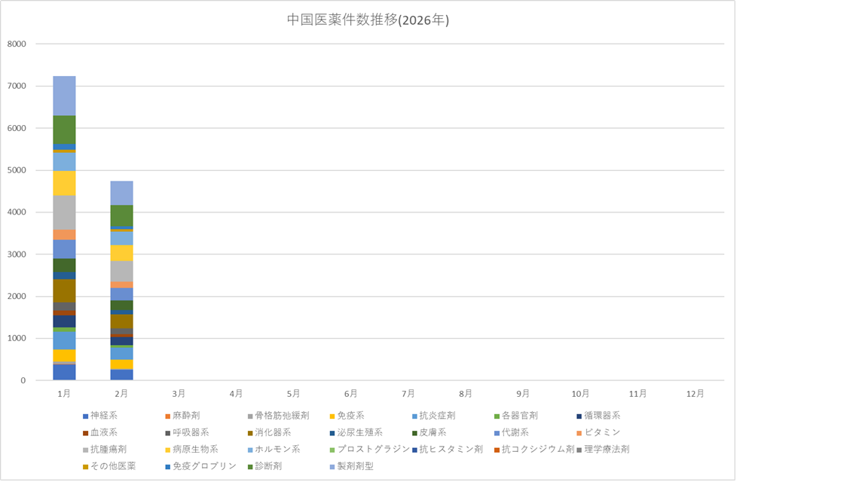868x488 pixels.
Task: Select the ビタミン legend entry
Action: click(601, 432)
